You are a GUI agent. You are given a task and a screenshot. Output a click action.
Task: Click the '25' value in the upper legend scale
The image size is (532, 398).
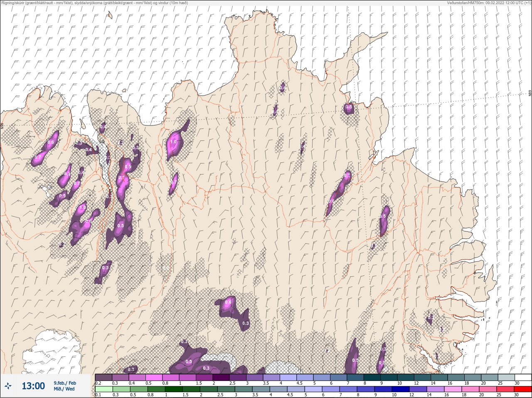tap(500, 383)
